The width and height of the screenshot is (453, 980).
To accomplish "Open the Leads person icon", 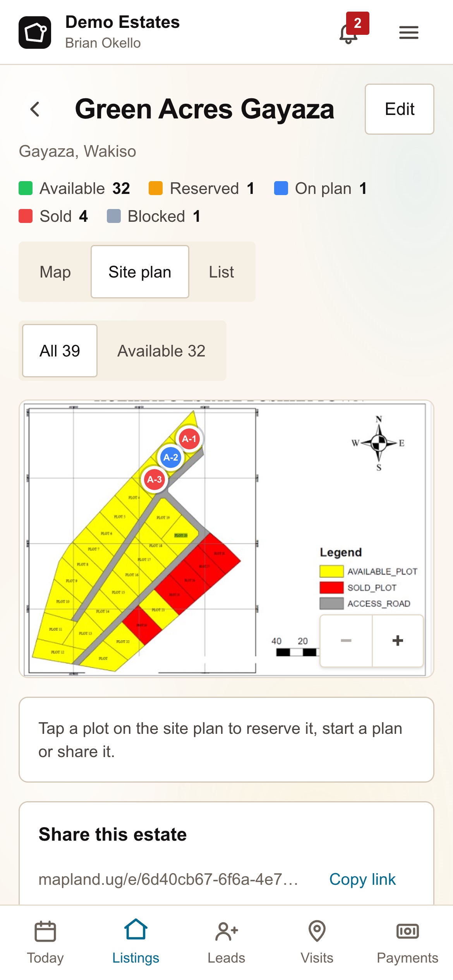I will point(226,931).
